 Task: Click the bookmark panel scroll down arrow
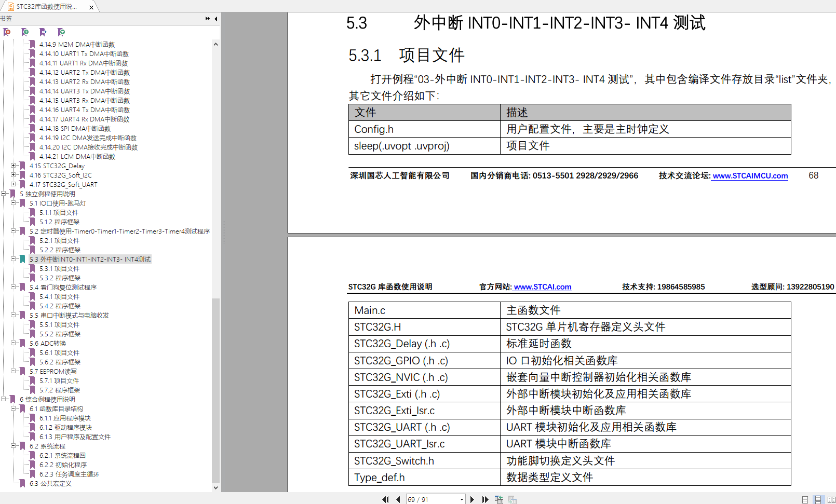(215, 487)
